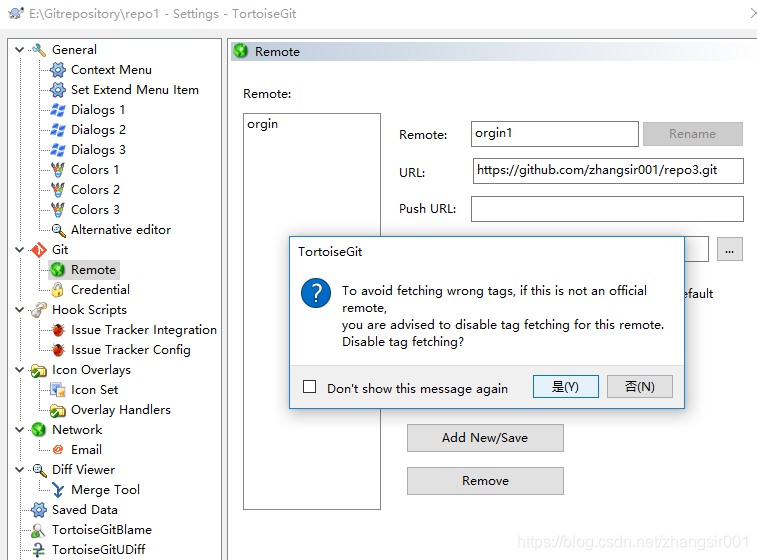Click the green globe icon beside Remote in tree
The height and width of the screenshot is (560, 757).
pos(58,270)
